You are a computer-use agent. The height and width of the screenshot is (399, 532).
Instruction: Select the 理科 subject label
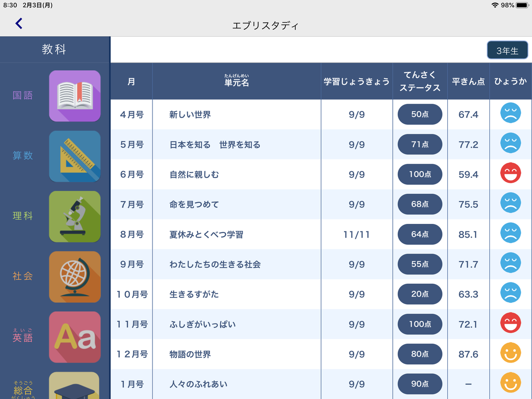pyautogui.click(x=23, y=216)
